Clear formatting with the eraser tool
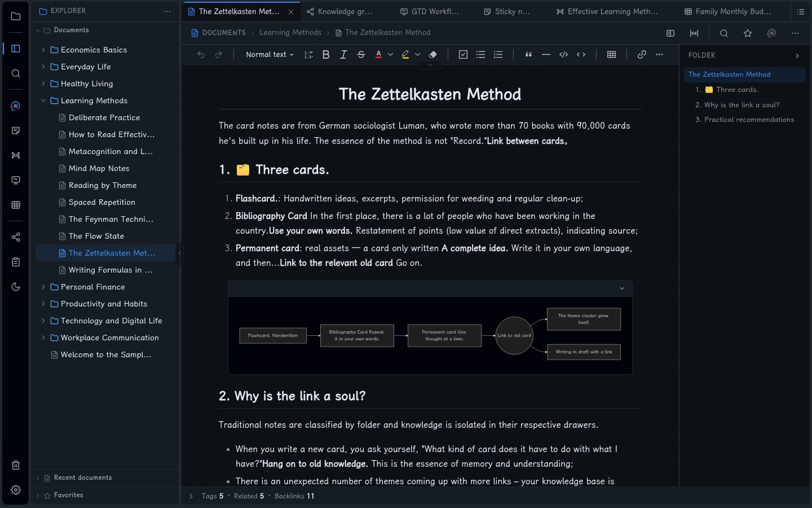This screenshot has height=508, width=812. click(433, 55)
